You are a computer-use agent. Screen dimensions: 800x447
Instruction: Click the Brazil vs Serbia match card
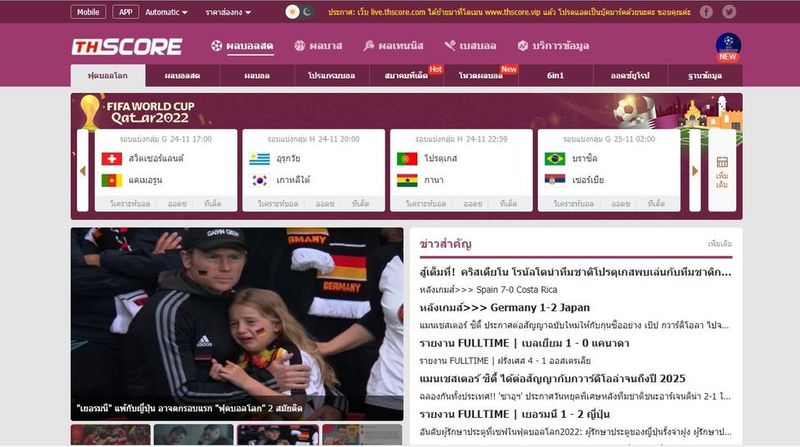point(609,170)
